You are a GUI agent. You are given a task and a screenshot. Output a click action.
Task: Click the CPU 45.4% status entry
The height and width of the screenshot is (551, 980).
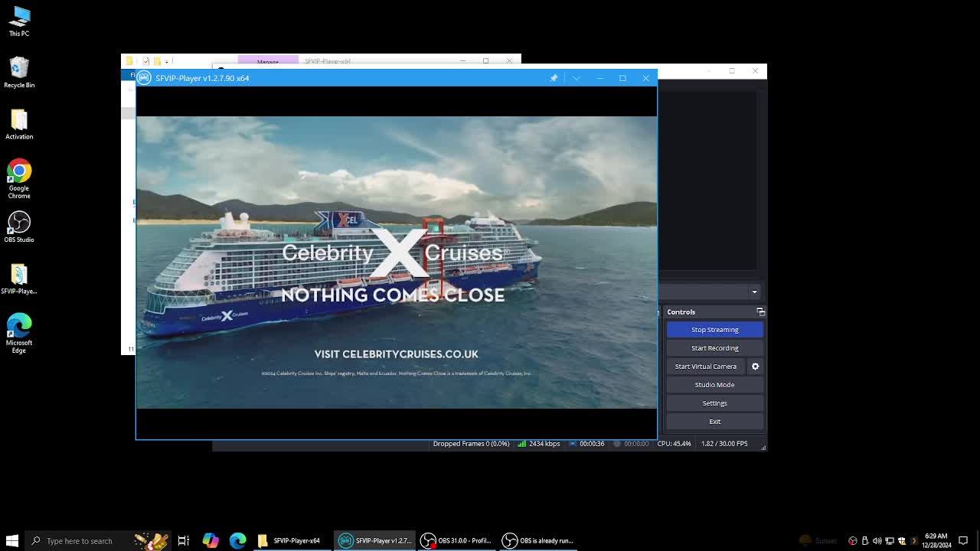(674, 444)
